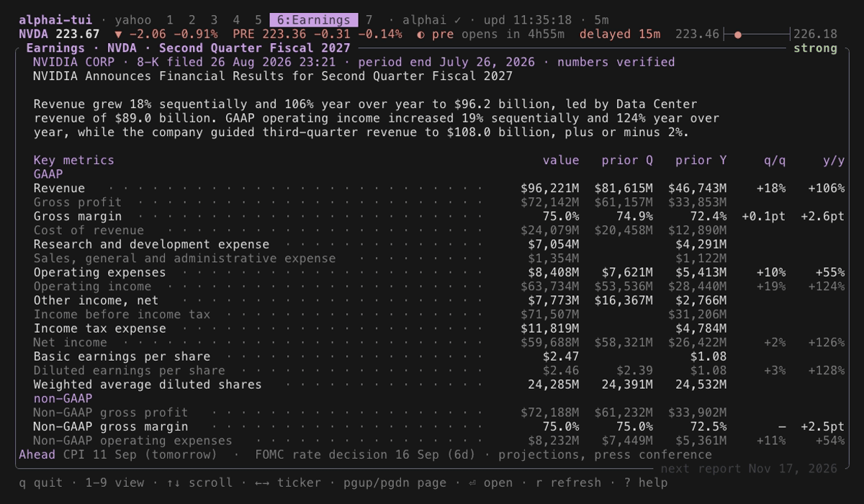Click the strong signal label

[815, 48]
